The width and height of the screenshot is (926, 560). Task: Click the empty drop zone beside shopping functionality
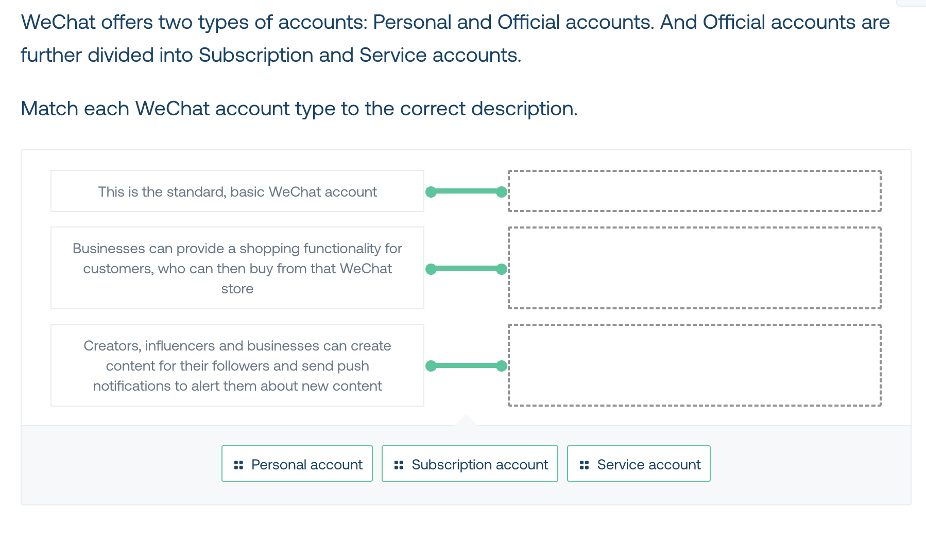(x=695, y=268)
